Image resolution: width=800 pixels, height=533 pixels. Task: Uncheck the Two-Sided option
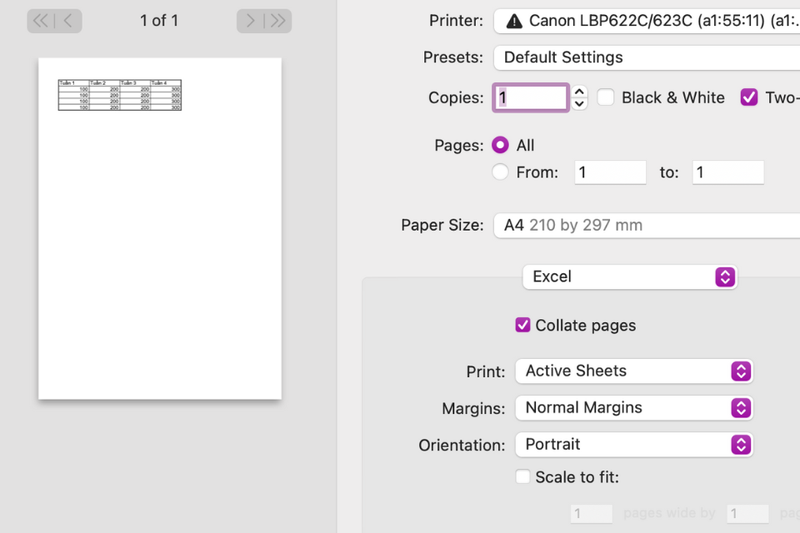click(x=749, y=98)
